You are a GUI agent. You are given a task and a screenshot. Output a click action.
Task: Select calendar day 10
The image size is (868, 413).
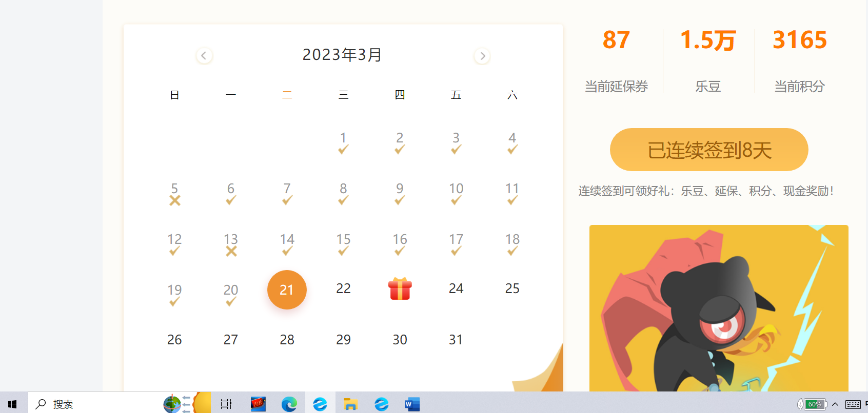coord(456,194)
